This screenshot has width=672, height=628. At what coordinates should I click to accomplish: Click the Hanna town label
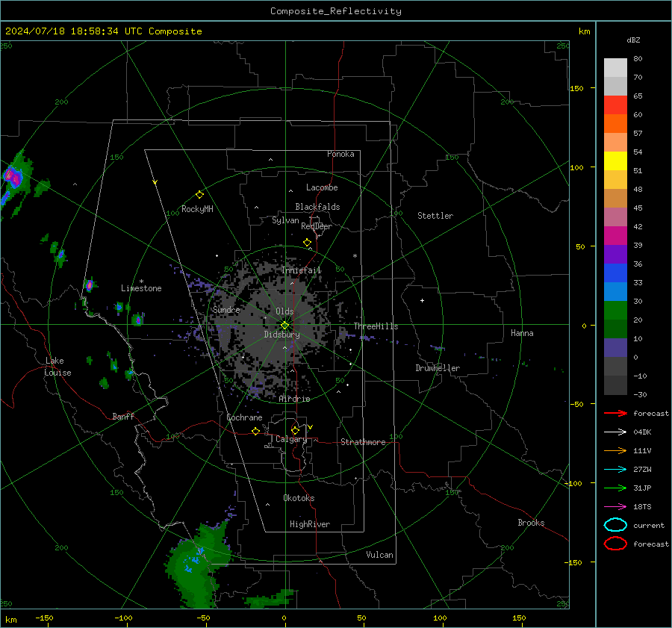[522, 333]
